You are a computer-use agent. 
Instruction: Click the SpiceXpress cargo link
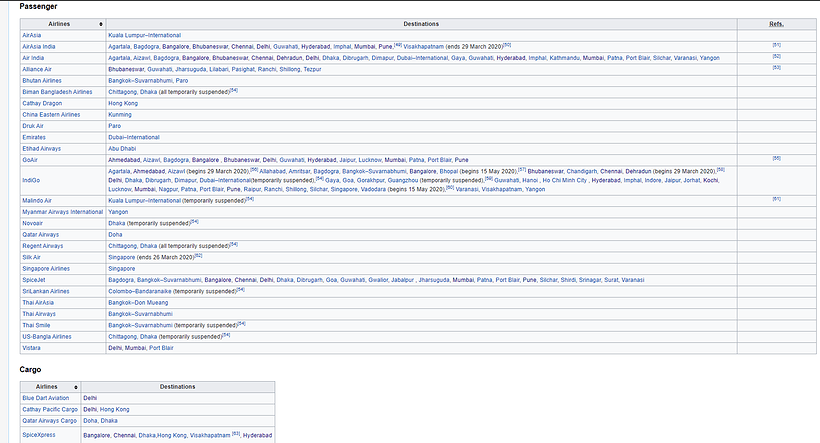(x=39, y=435)
